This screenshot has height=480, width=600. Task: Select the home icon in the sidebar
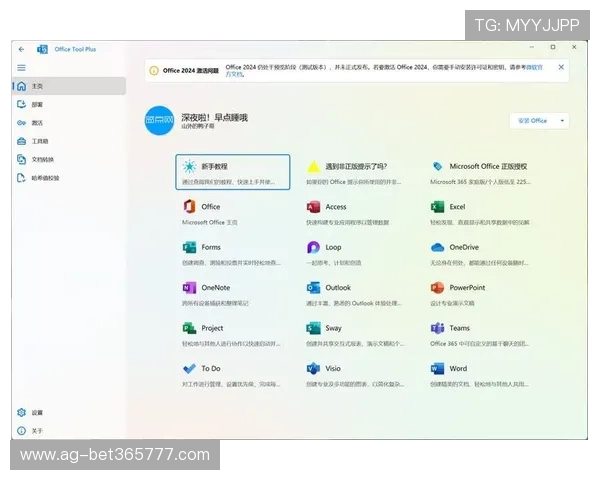click(x=22, y=86)
